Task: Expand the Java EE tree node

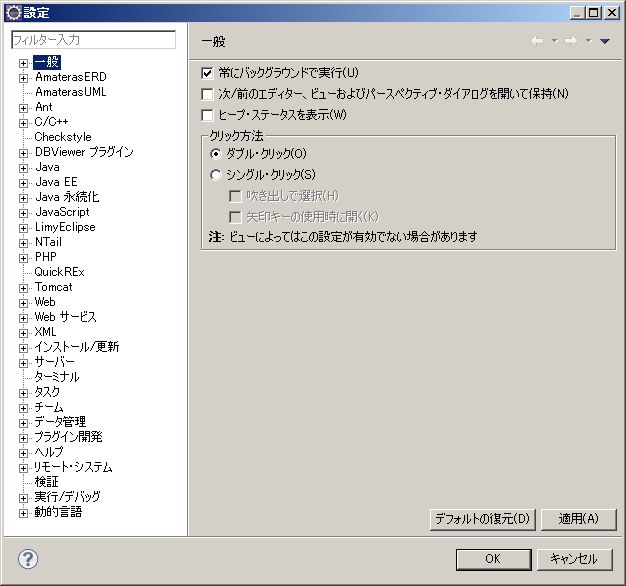Action: point(23,183)
